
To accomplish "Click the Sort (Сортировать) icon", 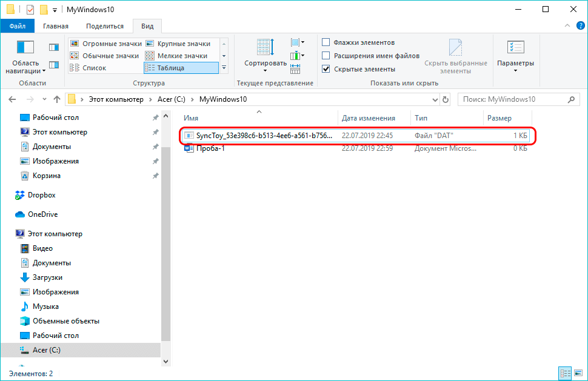I will click(265, 53).
